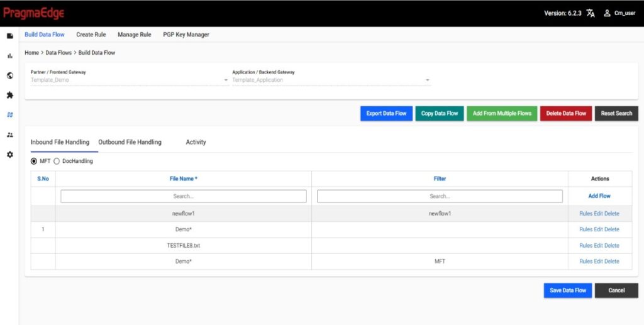Open the puzzle piece sidebar icon
This screenshot has height=325, width=644.
9,96
